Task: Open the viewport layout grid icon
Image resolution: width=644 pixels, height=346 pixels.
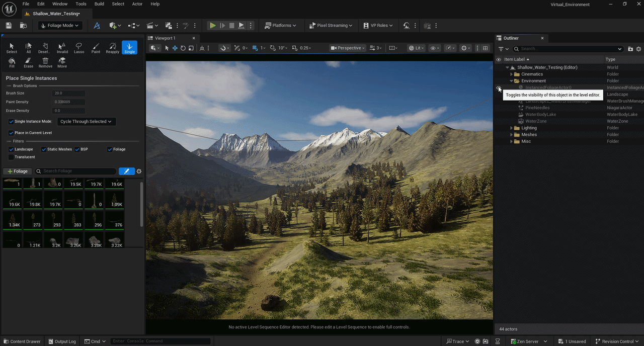Action: point(486,48)
